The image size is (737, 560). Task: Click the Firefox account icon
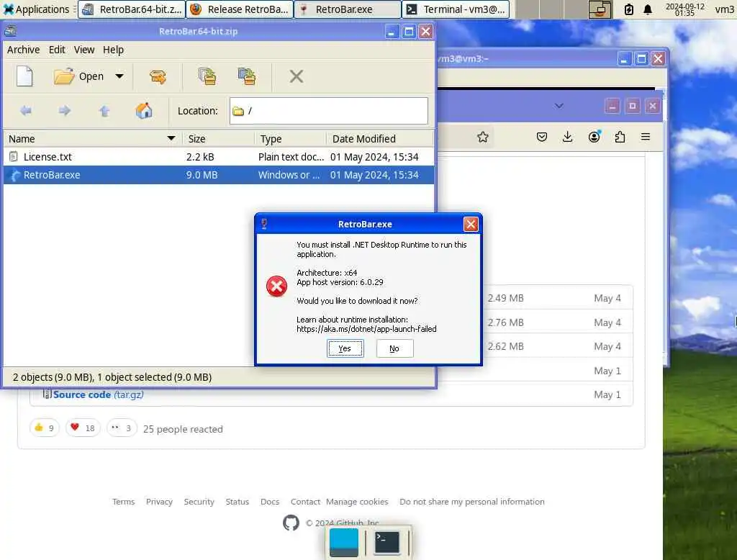tap(594, 137)
